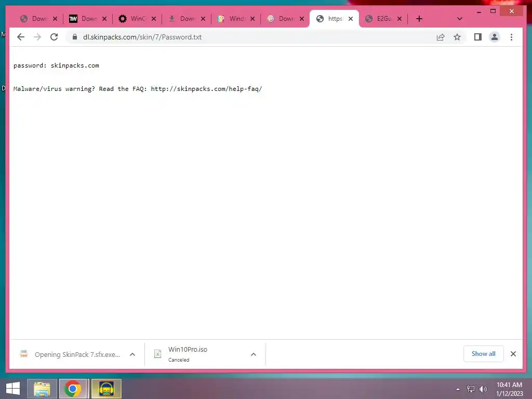Reload the Password.txt page
532x399 pixels.
[54, 37]
